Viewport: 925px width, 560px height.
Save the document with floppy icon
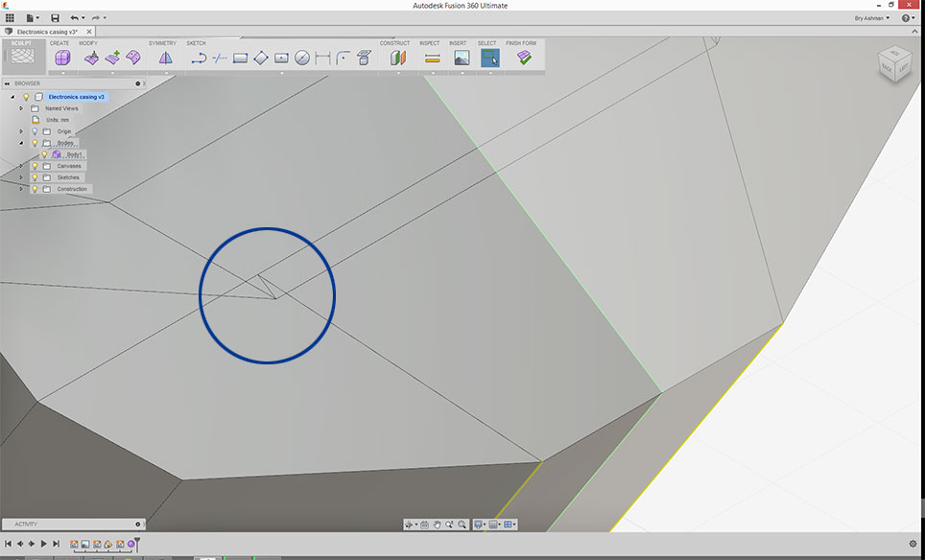click(x=55, y=18)
